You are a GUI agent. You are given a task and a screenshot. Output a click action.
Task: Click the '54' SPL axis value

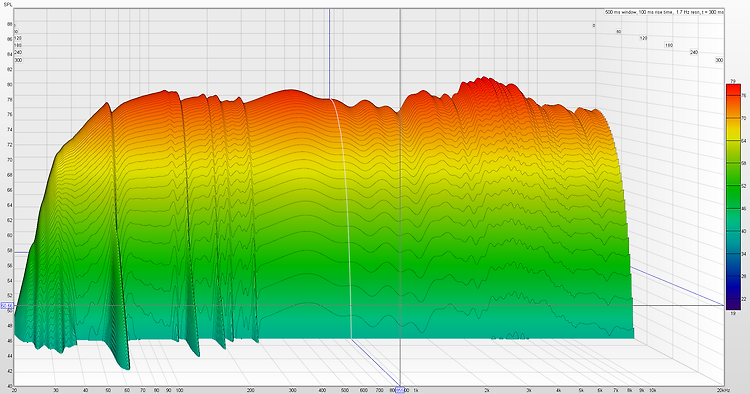[x=10, y=281]
